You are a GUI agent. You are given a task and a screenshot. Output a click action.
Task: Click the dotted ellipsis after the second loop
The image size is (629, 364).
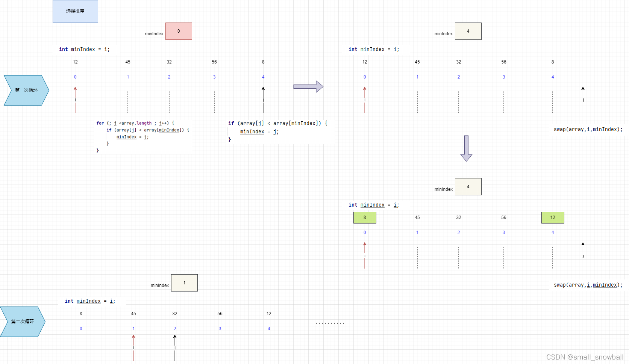click(x=330, y=323)
